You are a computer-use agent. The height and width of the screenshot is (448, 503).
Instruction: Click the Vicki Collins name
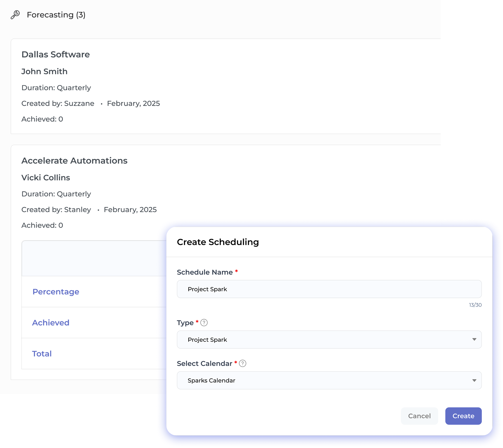click(46, 178)
